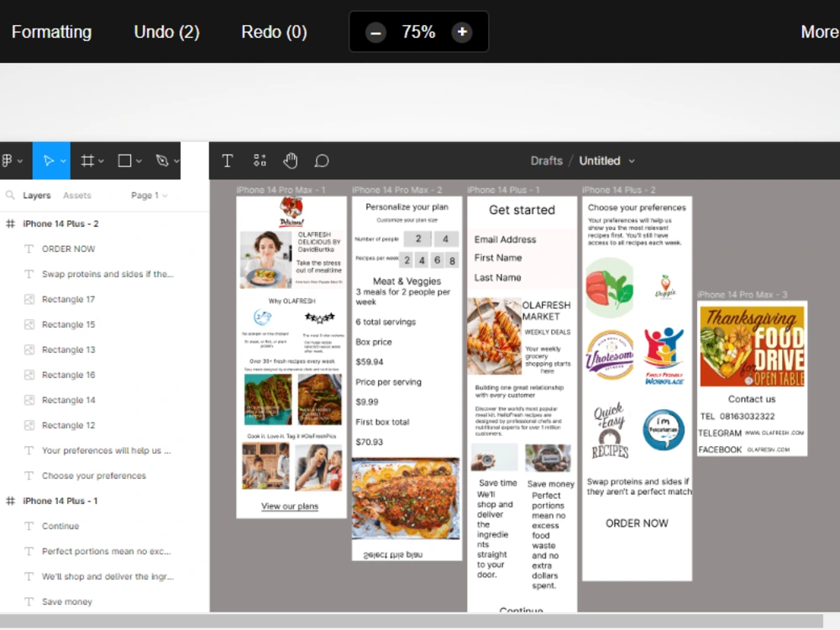The width and height of the screenshot is (840, 630).
Task: Click 'Personalize your plan' heading
Action: pyautogui.click(x=407, y=207)
